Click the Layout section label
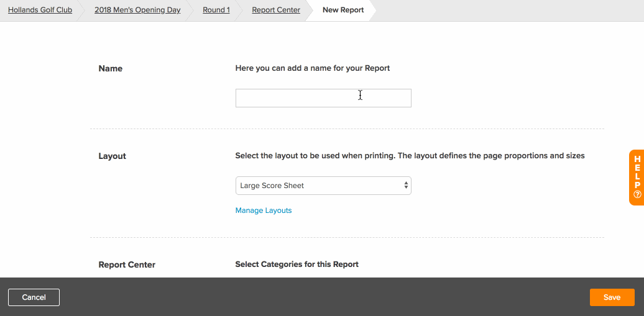 [x=112, y=156]
